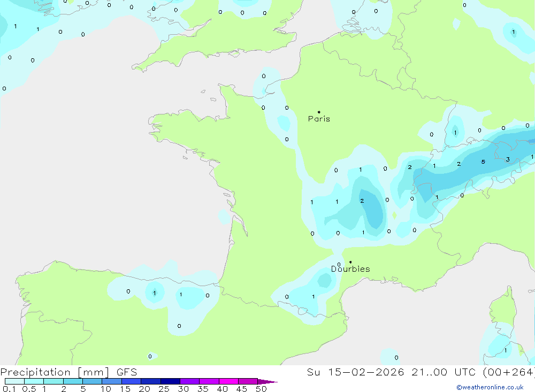The height and width of the screenshot is (392, 535).
Task: Pick the 35–40 mm violet legend swatch
Action: [209, 381]
